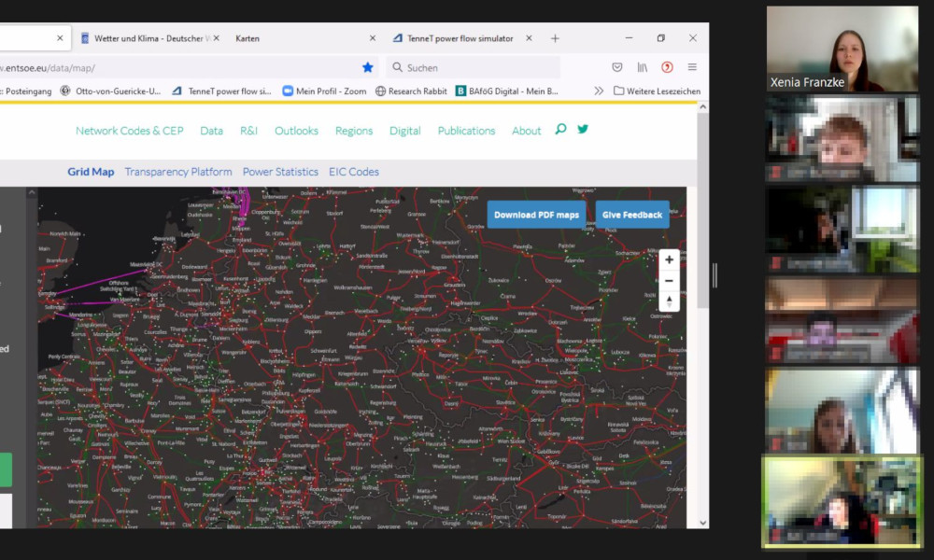Open the ENTSO-E Twitter bird icon
Image resolution: width=934 pixels, height=560 pixels.
583,129
